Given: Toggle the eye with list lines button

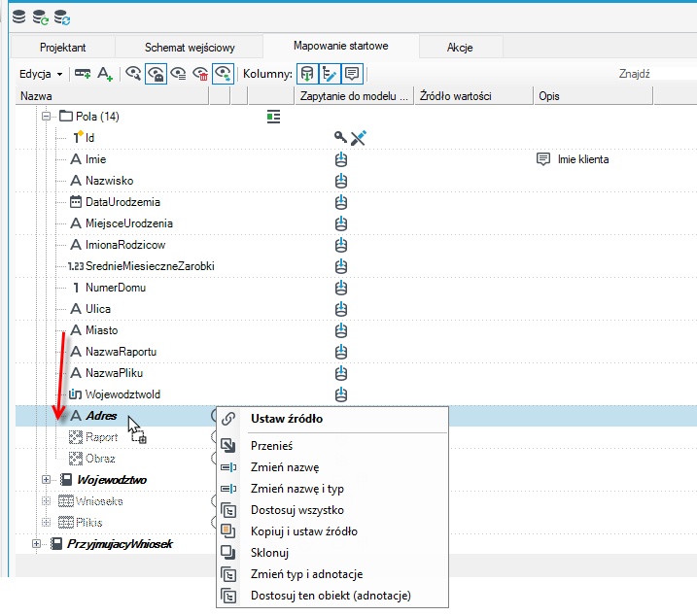Looking at the screenshot, I should (178, 74).
